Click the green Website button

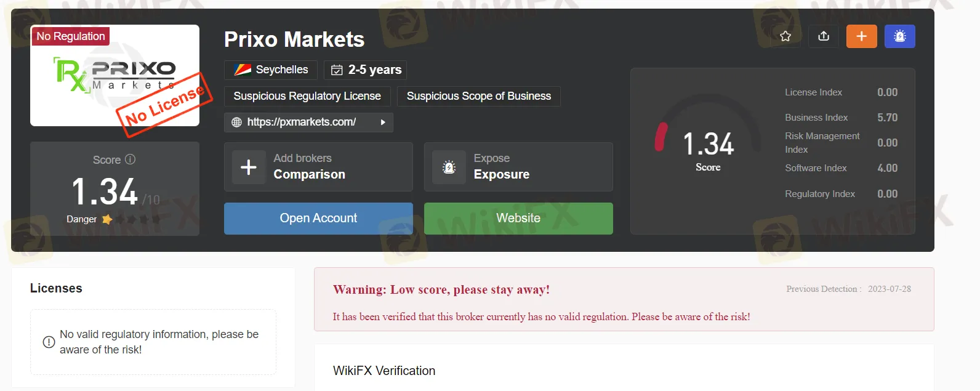(x=518, y=219)
